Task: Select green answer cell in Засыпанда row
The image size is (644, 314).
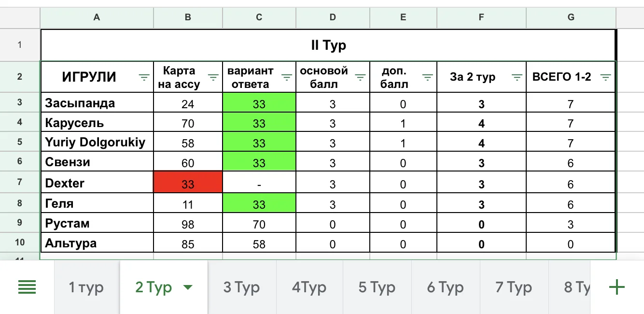Action: pyautogui.click(x=259, y=104)
